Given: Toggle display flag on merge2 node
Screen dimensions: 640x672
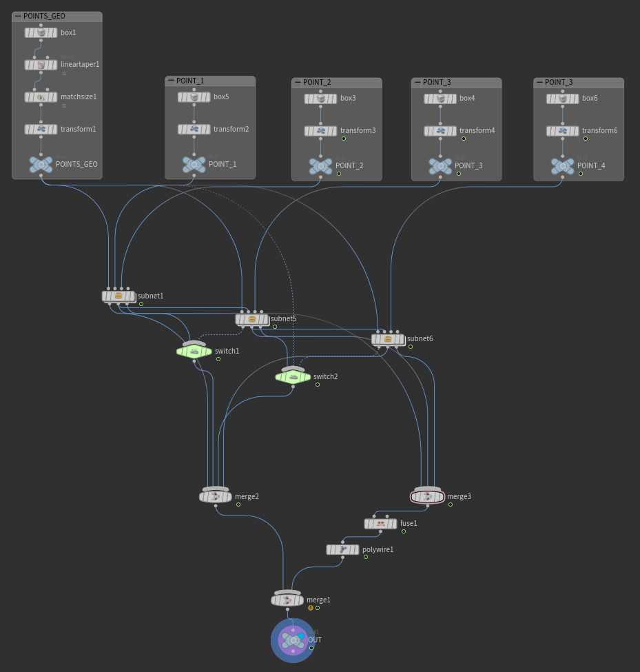Looking at the screenshot, I should (x=228, y=496).
